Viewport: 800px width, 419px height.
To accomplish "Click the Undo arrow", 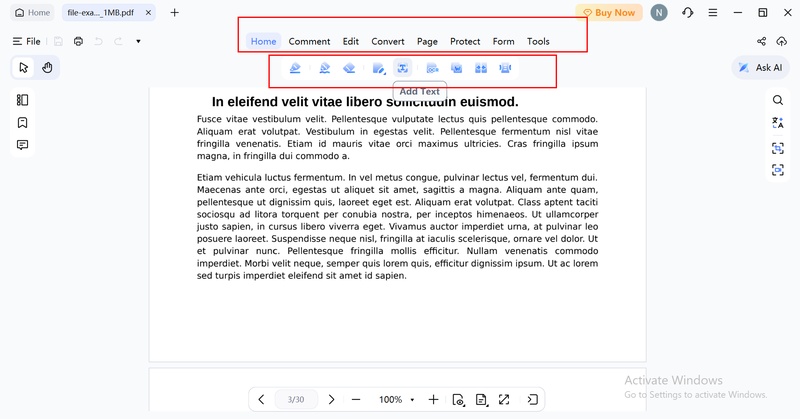I will (98, 41).
